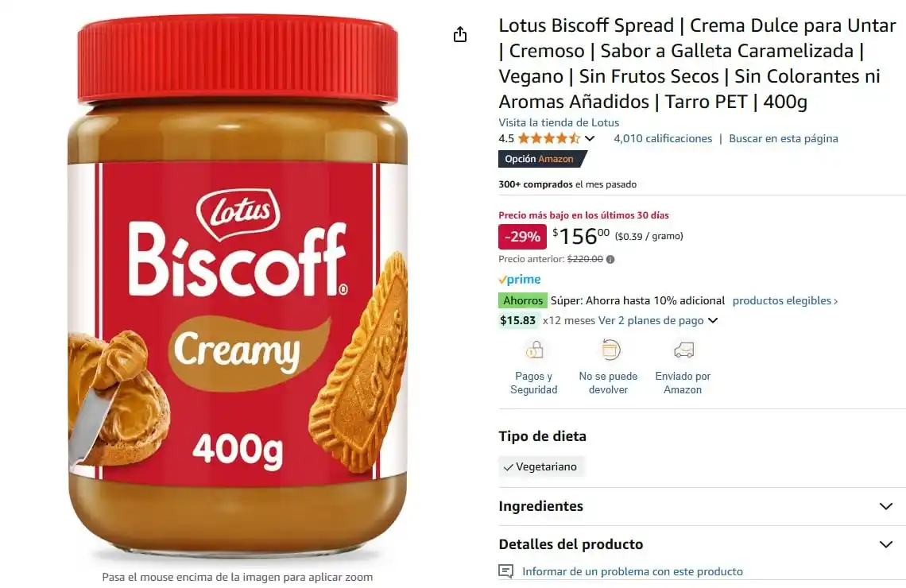Visit la tienda de Lotus link
The image size is (906, 588).
(559, 122)
